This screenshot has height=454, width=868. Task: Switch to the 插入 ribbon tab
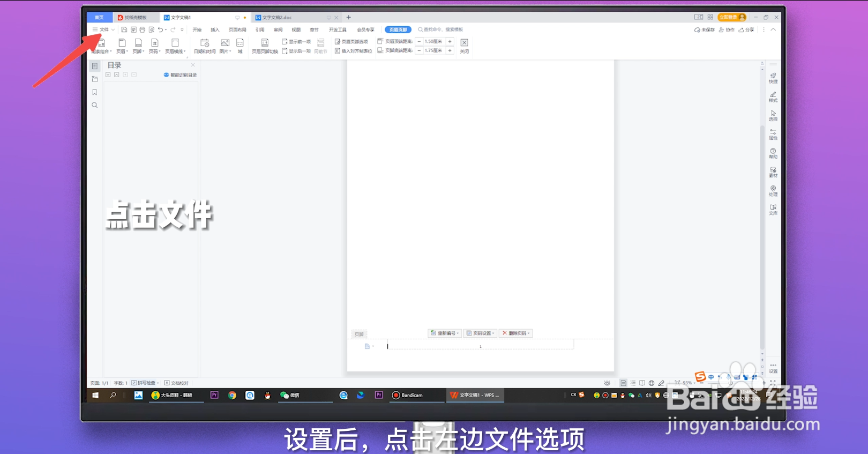pos(215,29)
